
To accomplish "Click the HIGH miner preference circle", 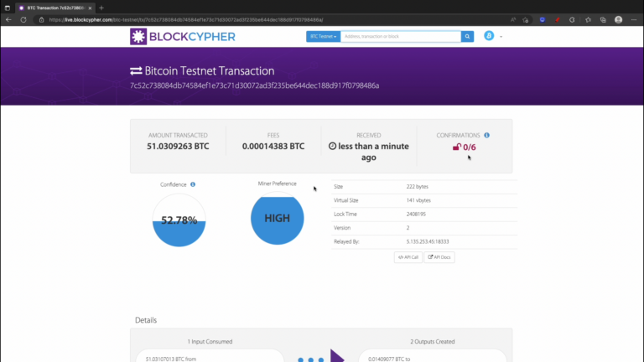I will click(278, 219).
